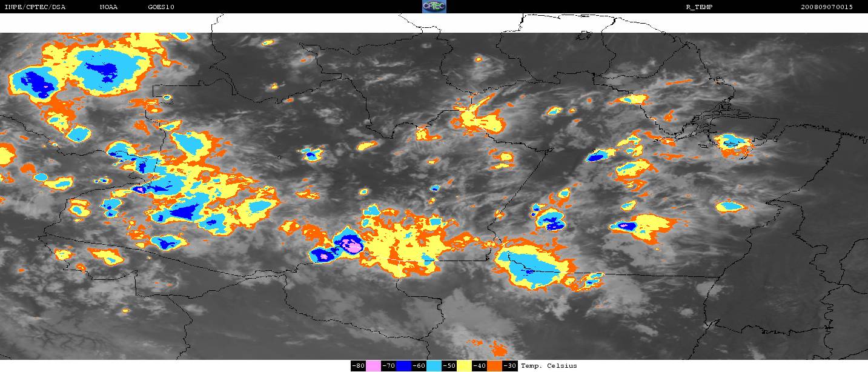Select the pink legend color swatch
Image resolution: width=868 pixels, height=372 pixels.
click(x=373, y=366)
